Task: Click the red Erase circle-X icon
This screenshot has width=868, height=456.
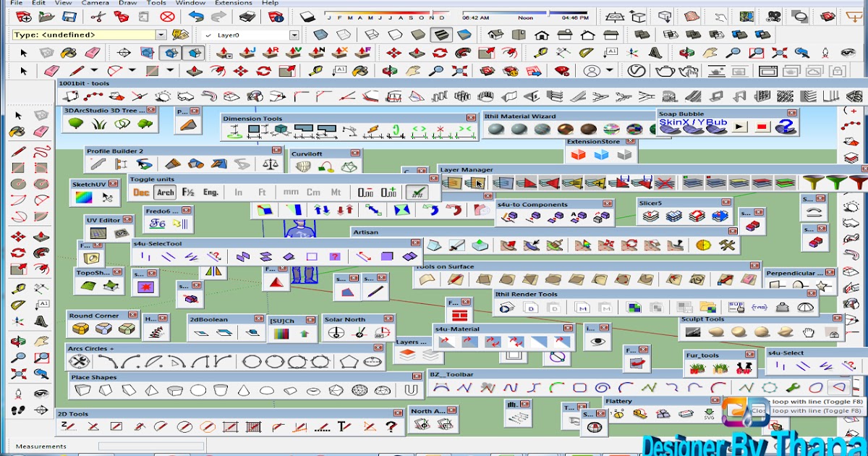Action: coord(167,16)
